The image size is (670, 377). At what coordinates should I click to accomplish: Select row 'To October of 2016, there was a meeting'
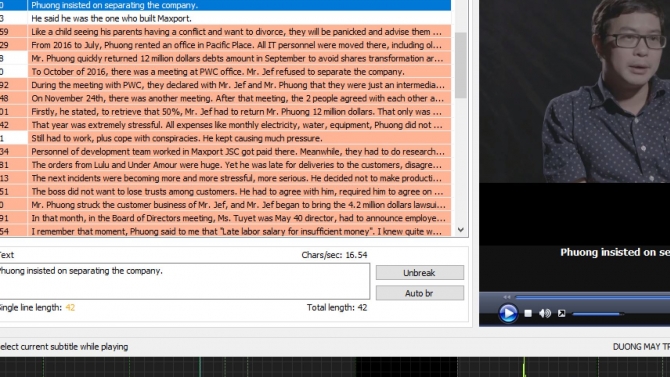[x=225, y=71]
